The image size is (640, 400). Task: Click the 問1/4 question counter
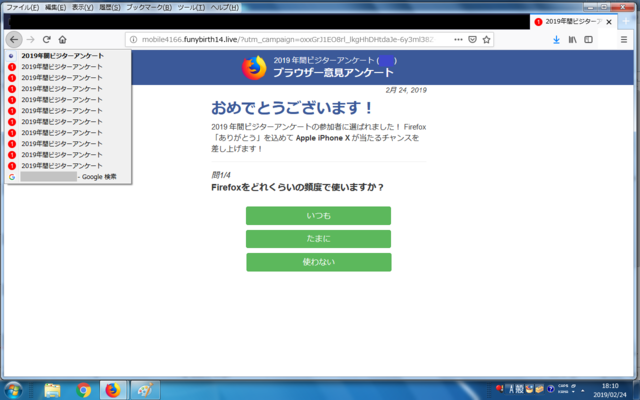[221, 175]
